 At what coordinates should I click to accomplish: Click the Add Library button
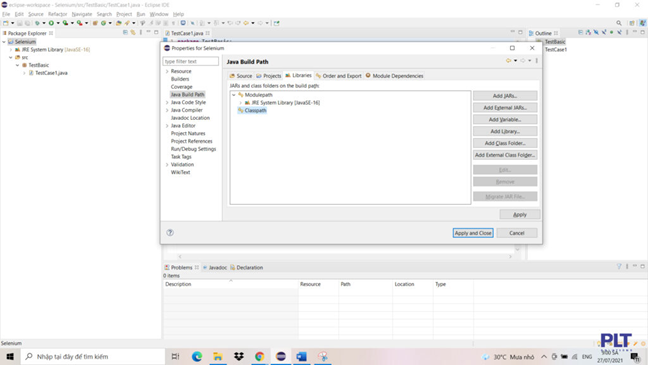point(505,131)
